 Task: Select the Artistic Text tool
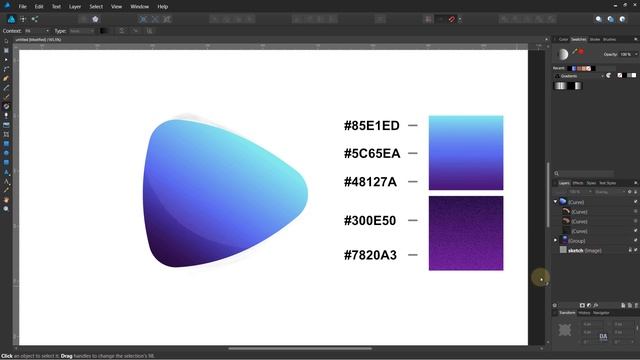6,172
